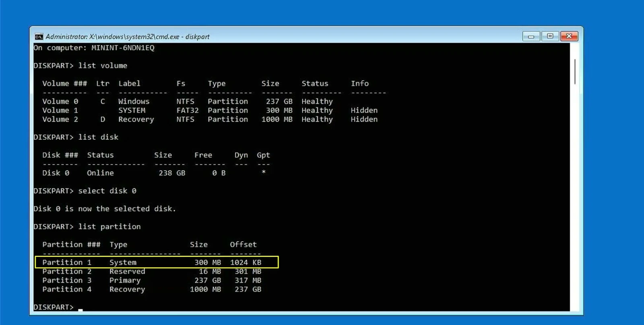
Task: Click 'Recovery' type in the Partition 4 row
Action: point(127,289)
